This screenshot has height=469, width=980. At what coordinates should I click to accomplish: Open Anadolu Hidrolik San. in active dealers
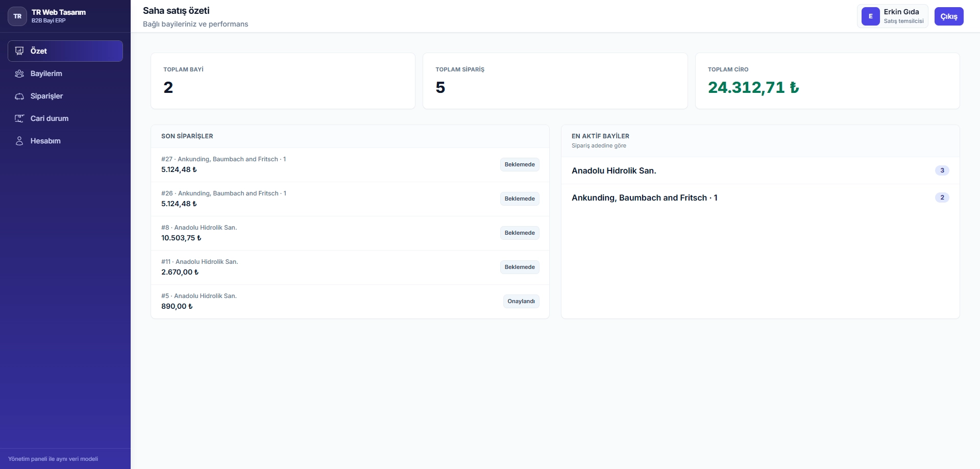614,170
